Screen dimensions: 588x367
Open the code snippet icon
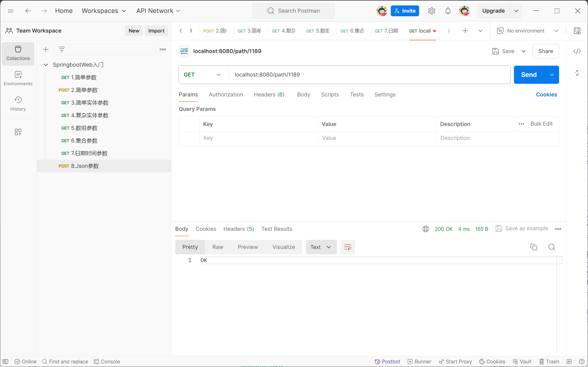[577, 51]
